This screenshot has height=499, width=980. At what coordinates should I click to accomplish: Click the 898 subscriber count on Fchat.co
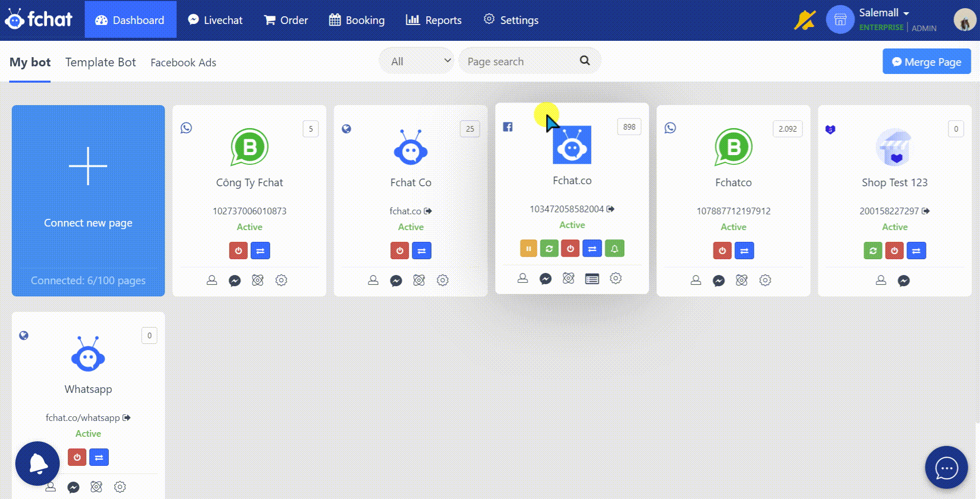coord(629,127)
